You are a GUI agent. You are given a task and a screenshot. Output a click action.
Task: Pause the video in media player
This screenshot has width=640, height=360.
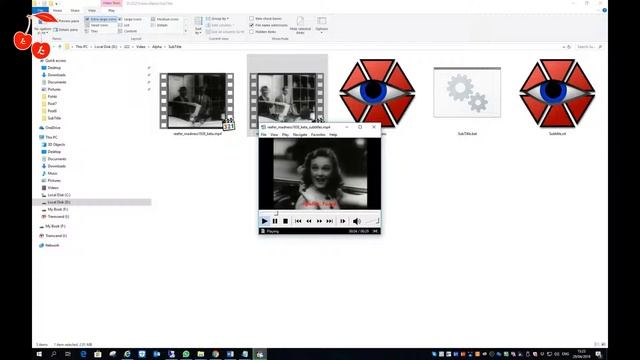click(275, 221)
